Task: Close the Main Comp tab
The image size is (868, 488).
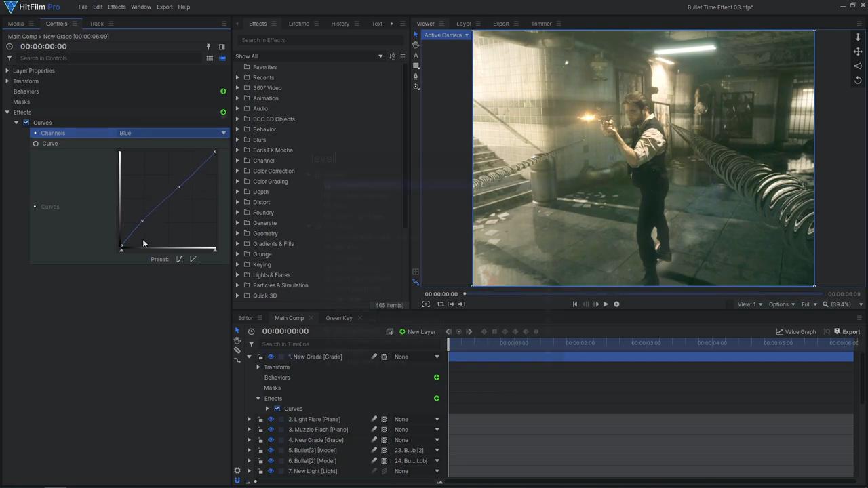Action: [x=312, y=318]
